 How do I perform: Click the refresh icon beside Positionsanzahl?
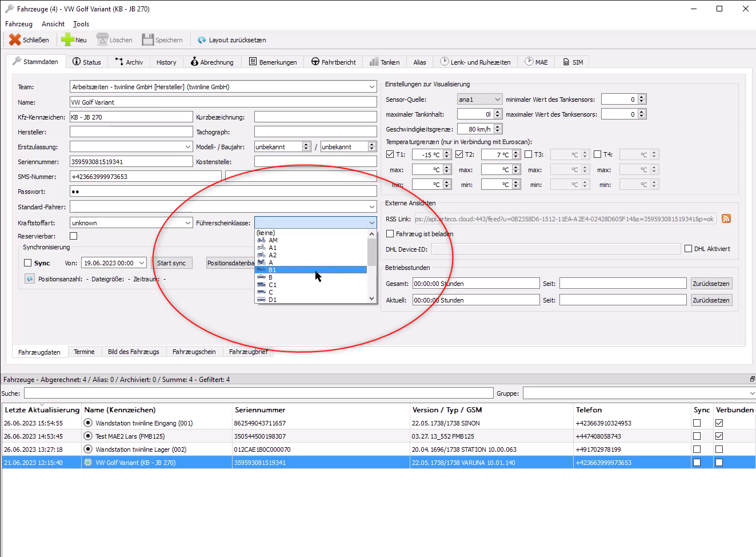[x=30, y=279]
